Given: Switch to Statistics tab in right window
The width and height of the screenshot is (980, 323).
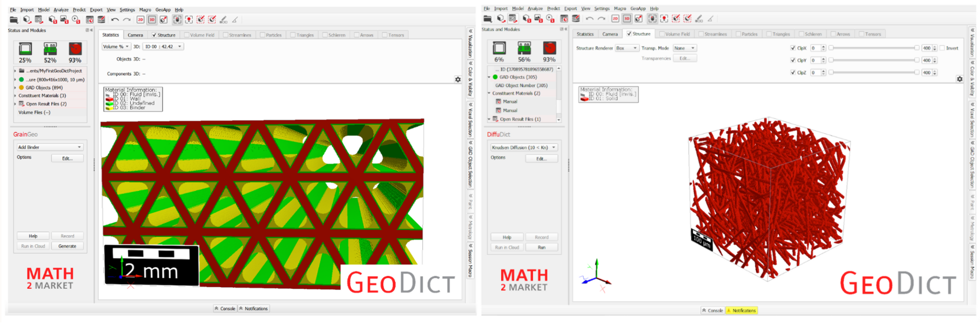Looking at the screenshot, I should coord(586,34).
